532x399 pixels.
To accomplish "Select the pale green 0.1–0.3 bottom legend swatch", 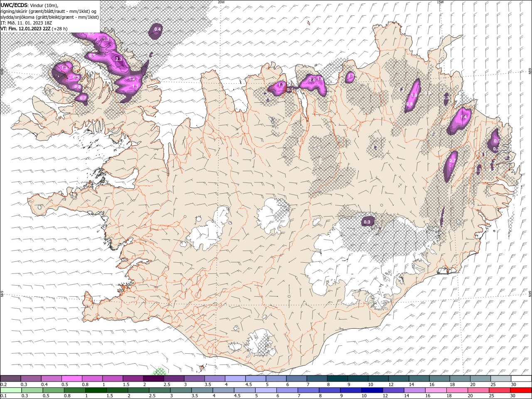I will click(11, 390).
